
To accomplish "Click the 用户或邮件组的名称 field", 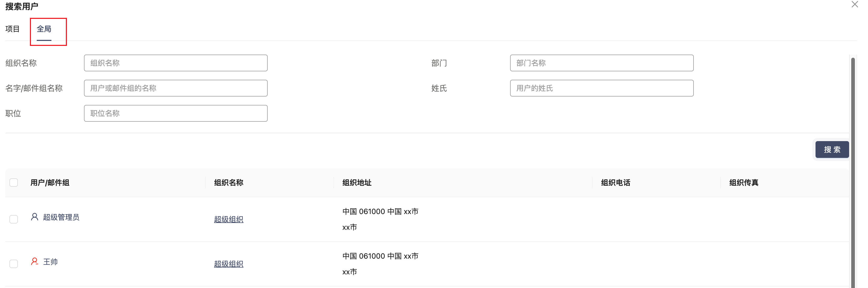I will pos(176,88).
